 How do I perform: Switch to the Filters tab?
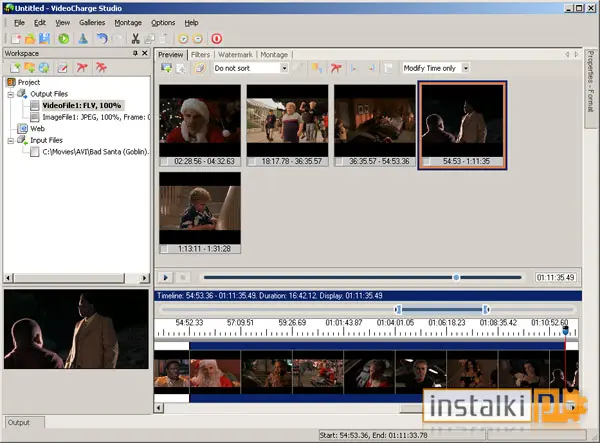coord(201,55)
